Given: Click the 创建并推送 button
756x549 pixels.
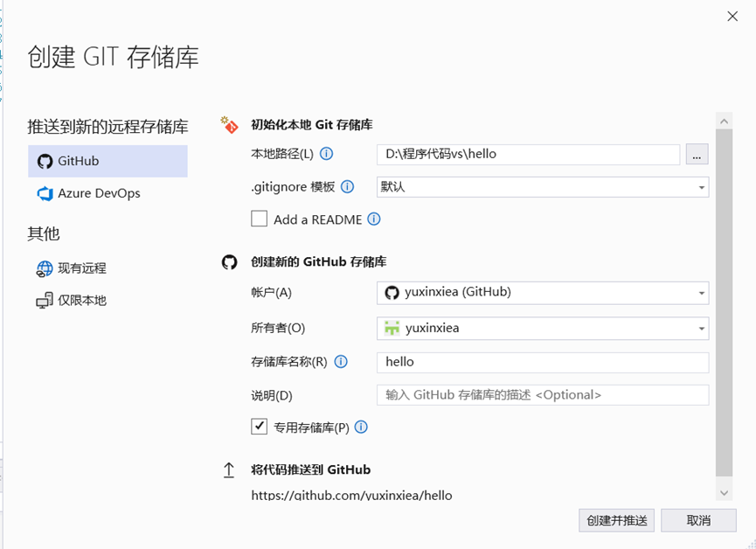Looking at the screenshot, I should pos(617,520).
